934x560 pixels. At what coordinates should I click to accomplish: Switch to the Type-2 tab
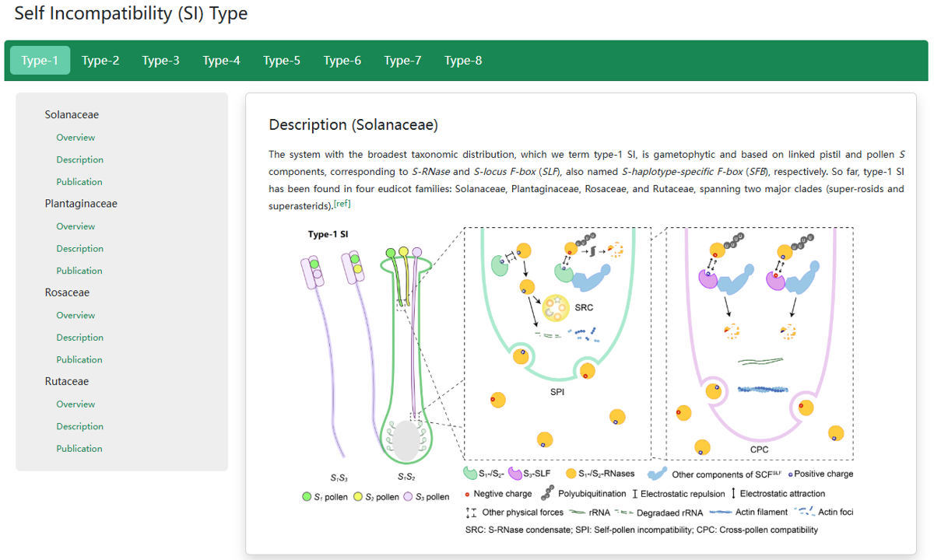pyautogui.click(x=100, y=61)
